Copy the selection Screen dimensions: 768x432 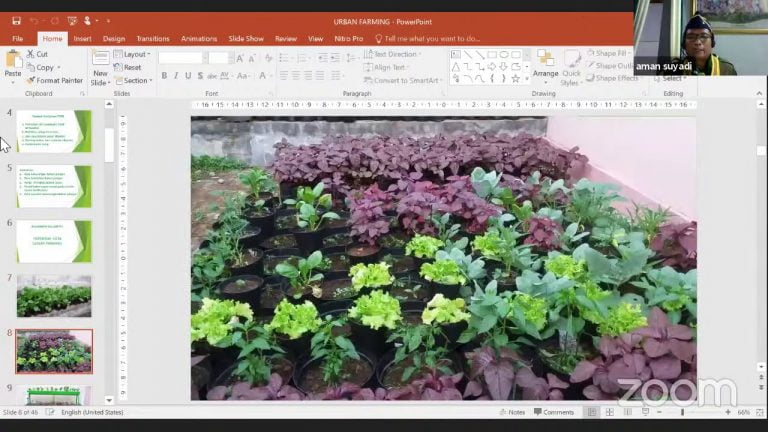point(41,68)
